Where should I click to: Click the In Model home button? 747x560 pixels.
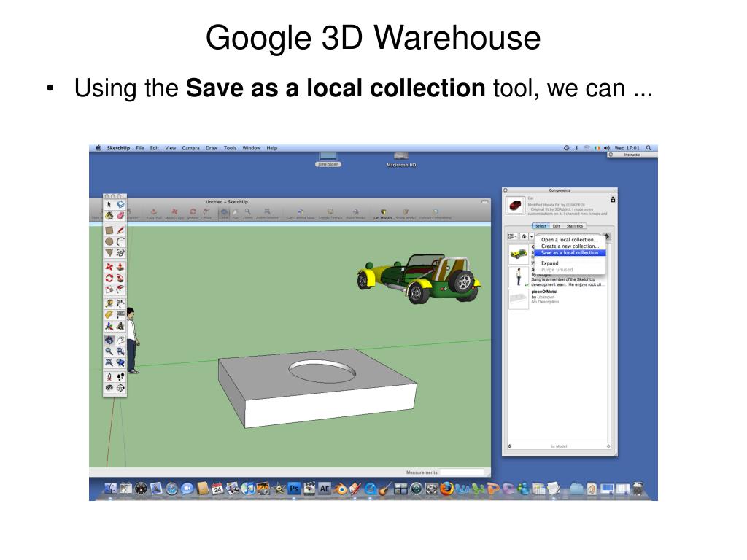(x=524, y=237)
